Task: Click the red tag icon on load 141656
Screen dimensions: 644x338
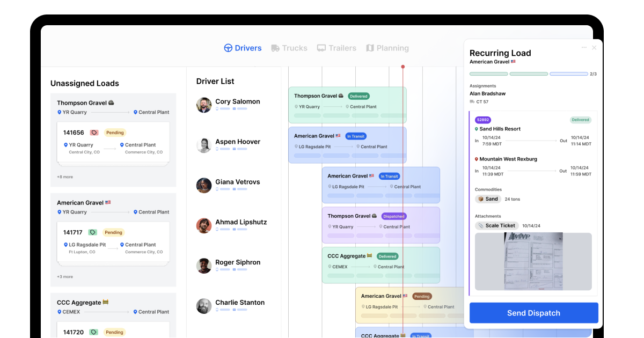Action: [94, 133]
